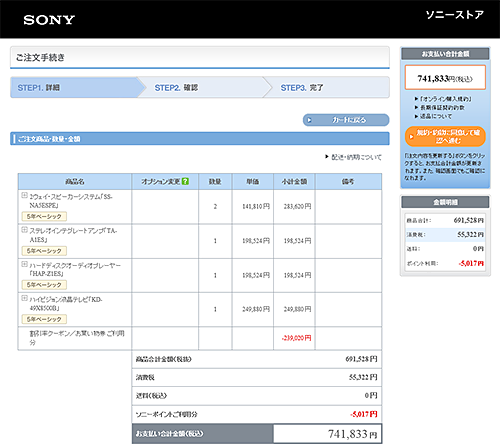This screenshot has height=447, width=500.
Task: Click the arrow icon on return-to-cart button
Action: (x=309, y=120)
